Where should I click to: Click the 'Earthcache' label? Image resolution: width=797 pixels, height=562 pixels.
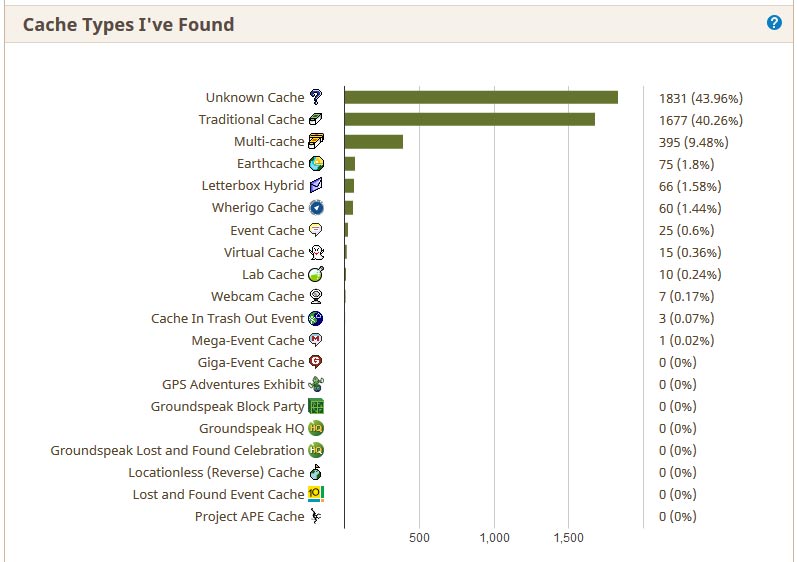coord(271,164)
